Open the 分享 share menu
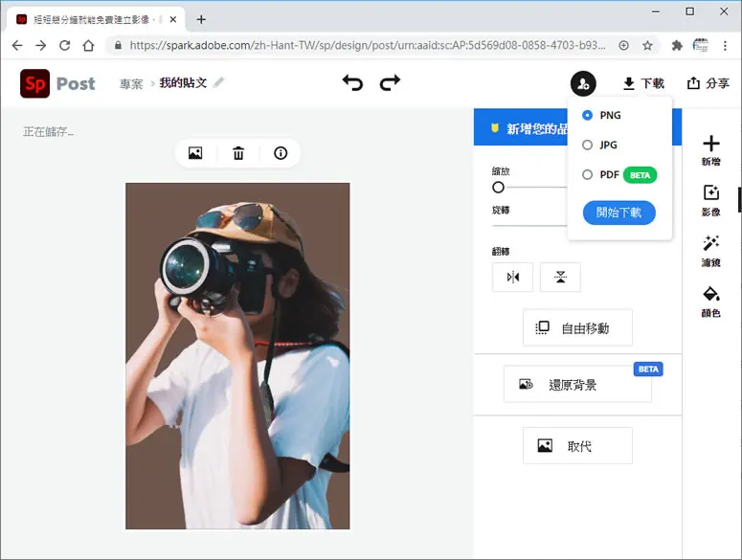742x560 pixels. coord(708,83)
